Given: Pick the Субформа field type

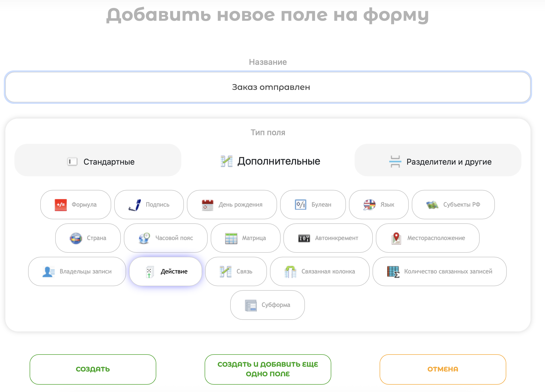Looking at the screenshot, I should click(x=267, y=305).
